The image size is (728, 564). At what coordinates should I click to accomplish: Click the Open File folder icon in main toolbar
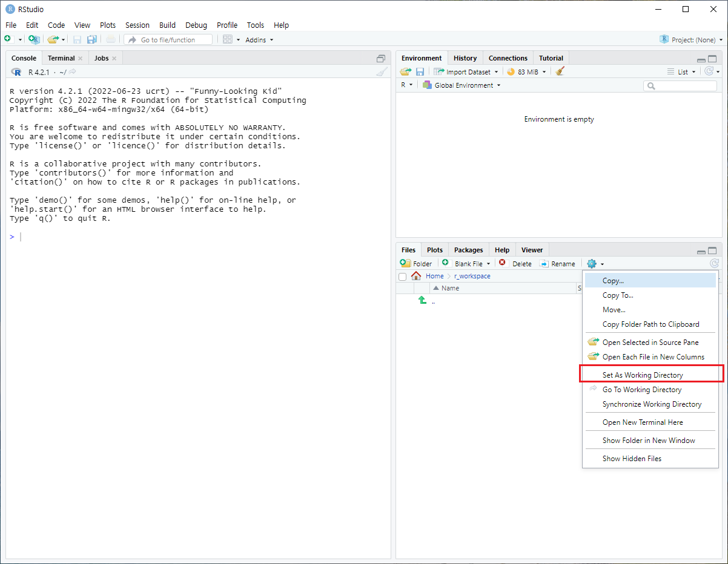tap(53, 39)
